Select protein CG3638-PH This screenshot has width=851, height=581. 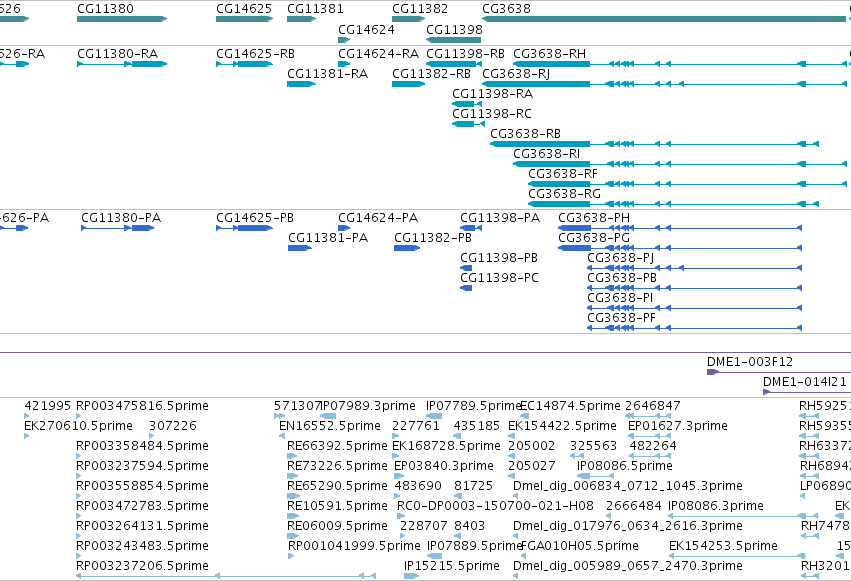(x=680, y=228)
